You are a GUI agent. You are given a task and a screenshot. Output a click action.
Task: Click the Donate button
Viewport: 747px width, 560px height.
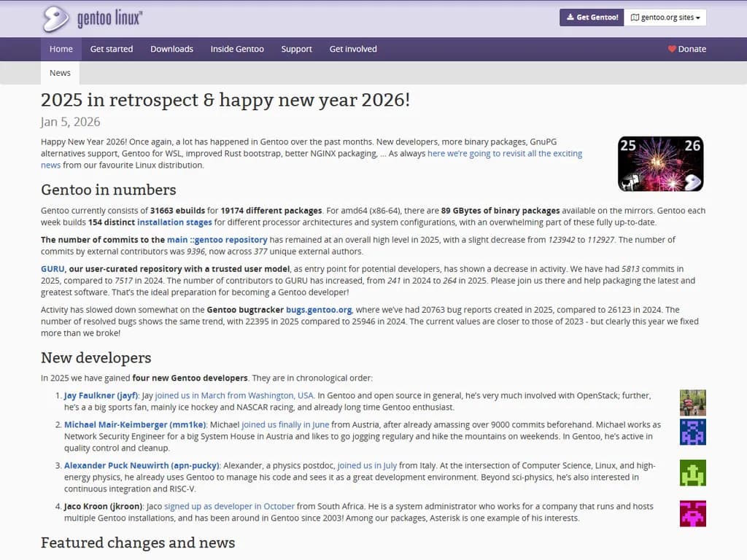tap(689, 49)
